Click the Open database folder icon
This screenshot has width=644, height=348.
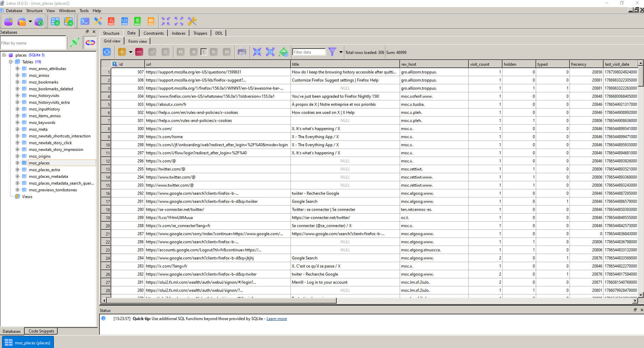point(22,22)
